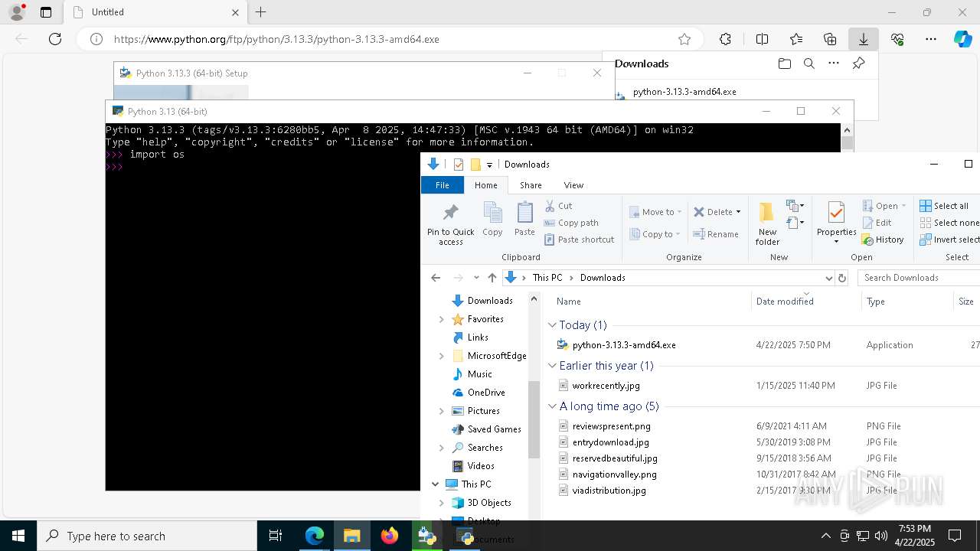Open File tab in Explorer
The image size is (980, 551).
(x=443, y=185)
